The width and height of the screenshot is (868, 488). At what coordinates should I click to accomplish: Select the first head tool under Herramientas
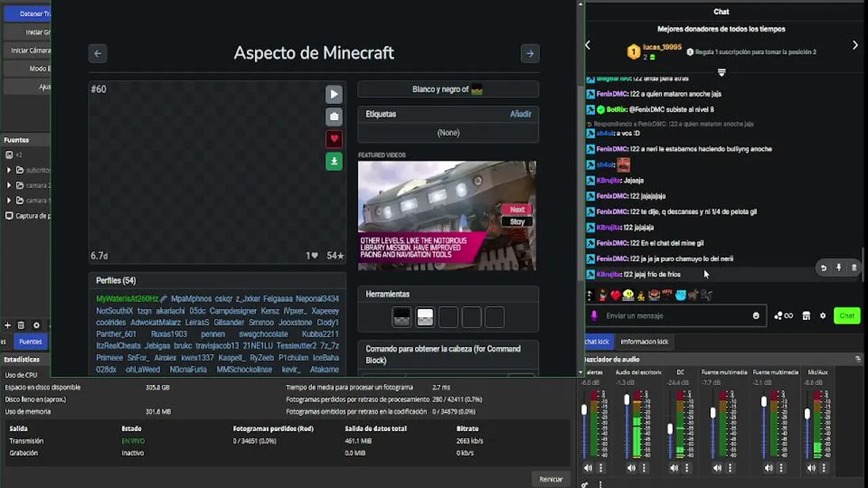(401, 317)
